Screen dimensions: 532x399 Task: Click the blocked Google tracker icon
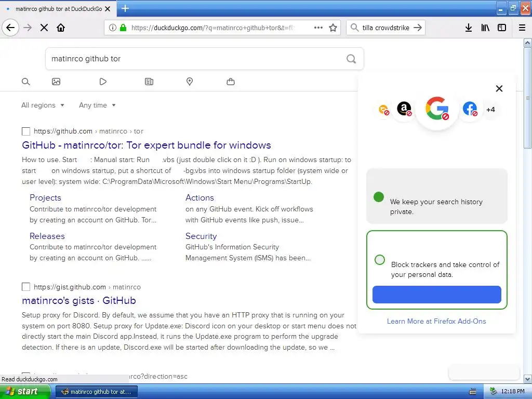coord(437,109)
